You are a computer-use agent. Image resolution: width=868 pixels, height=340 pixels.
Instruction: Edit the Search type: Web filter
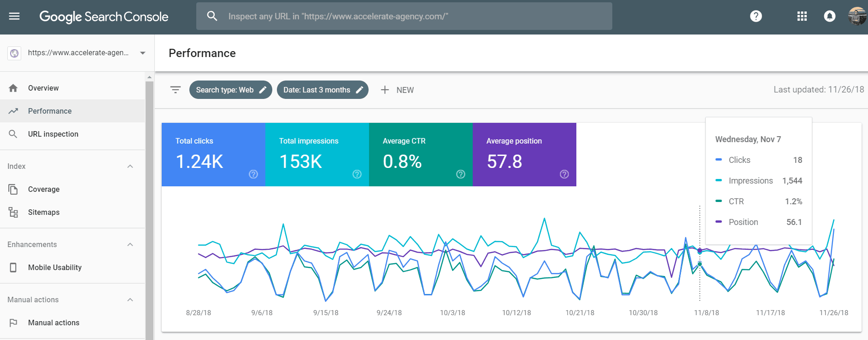(230, 90)
